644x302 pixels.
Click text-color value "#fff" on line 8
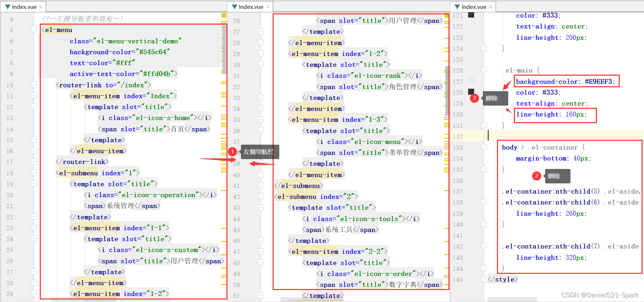coord(124,63)
